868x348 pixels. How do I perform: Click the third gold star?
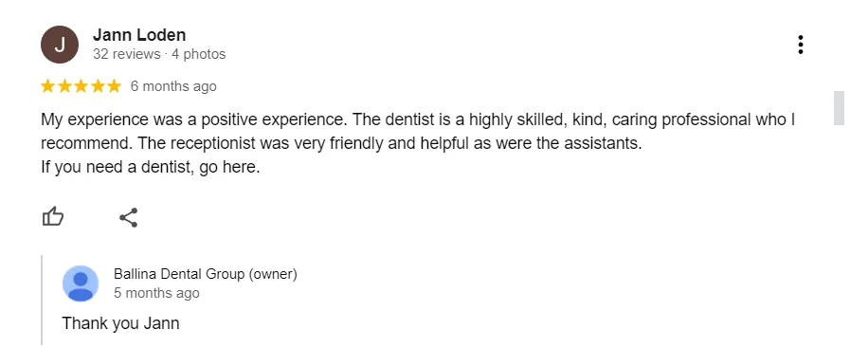(x=81, y=86)
